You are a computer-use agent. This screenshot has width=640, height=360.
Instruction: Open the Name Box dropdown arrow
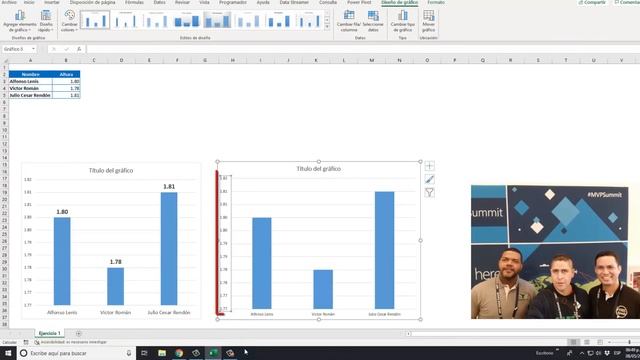[x=33, y=49]
